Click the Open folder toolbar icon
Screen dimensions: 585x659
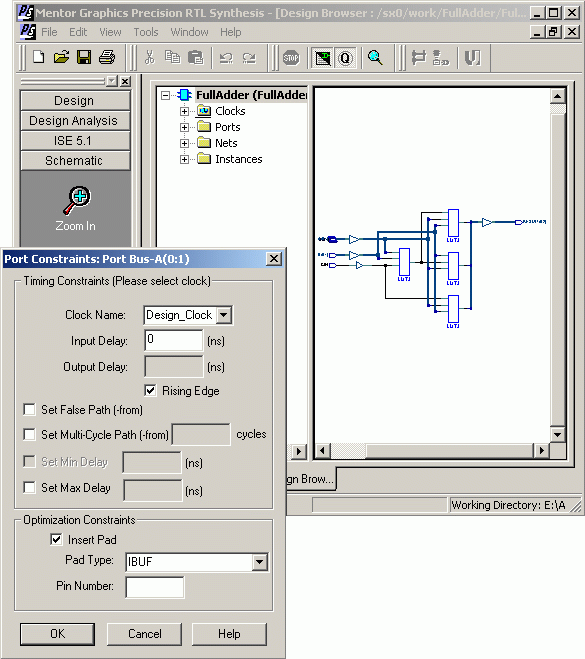click(x=61, y=57)
